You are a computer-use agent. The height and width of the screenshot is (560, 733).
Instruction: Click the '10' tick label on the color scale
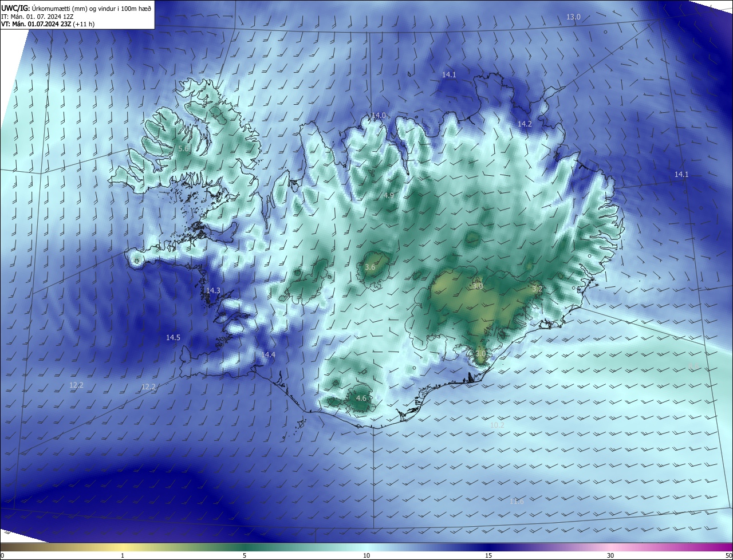coord(366,556)
